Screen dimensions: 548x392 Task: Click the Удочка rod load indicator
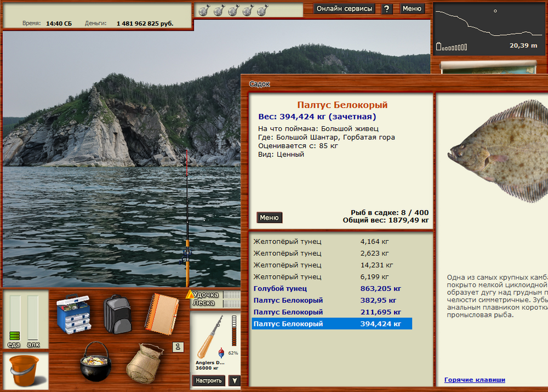pyautogui.click(x=231, y=295)
